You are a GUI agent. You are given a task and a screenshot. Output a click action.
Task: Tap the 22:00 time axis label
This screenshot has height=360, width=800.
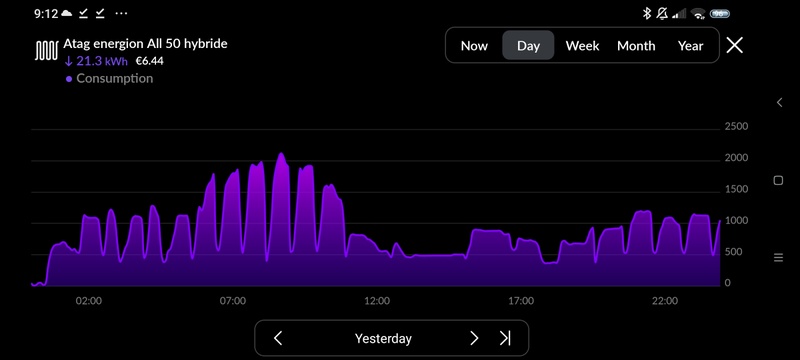(x=665, y=301)
